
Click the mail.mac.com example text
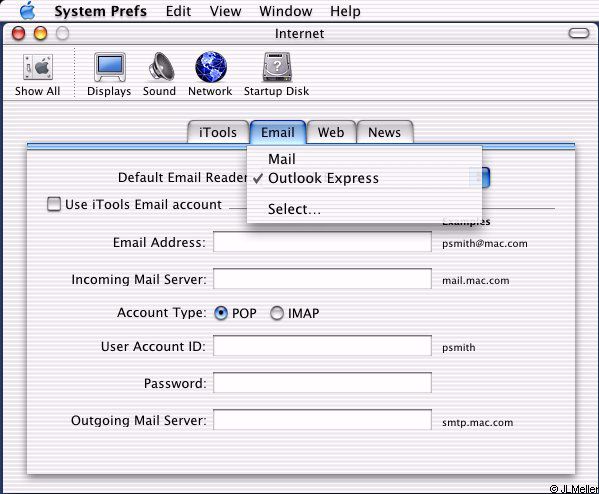(x=476, y=280)
